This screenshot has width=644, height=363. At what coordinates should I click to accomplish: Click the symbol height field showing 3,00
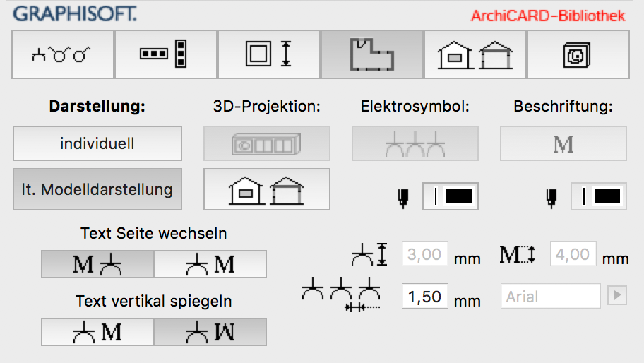(x=424, y=254)
